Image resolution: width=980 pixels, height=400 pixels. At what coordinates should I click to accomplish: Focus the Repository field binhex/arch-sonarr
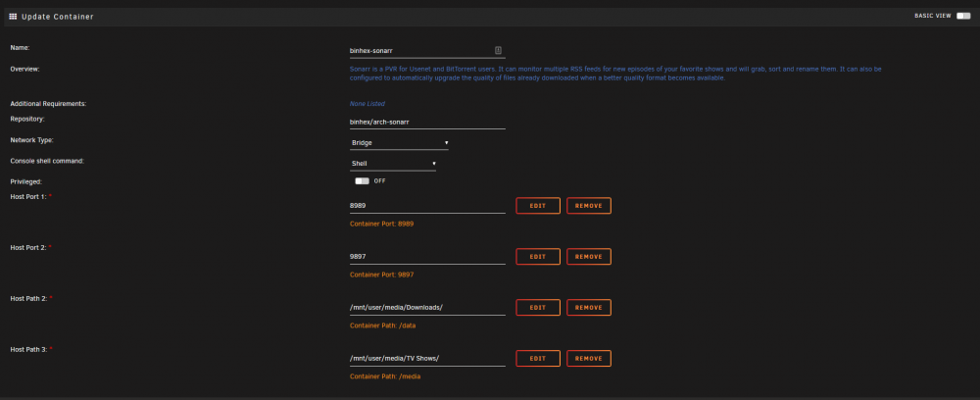427,122
